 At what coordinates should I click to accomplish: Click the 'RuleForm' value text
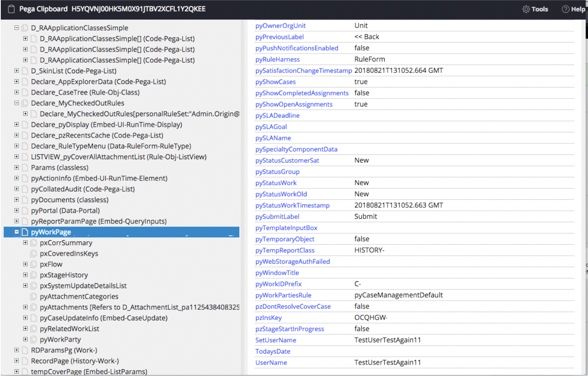point(370,59)
